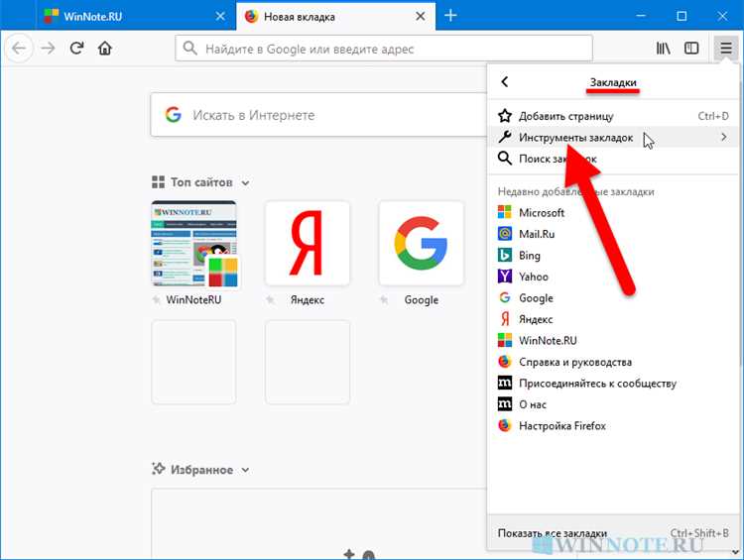Go back from the Закладки panel
Screen dimensions: 744x560
pyautogui.click(x=504, y=81)
